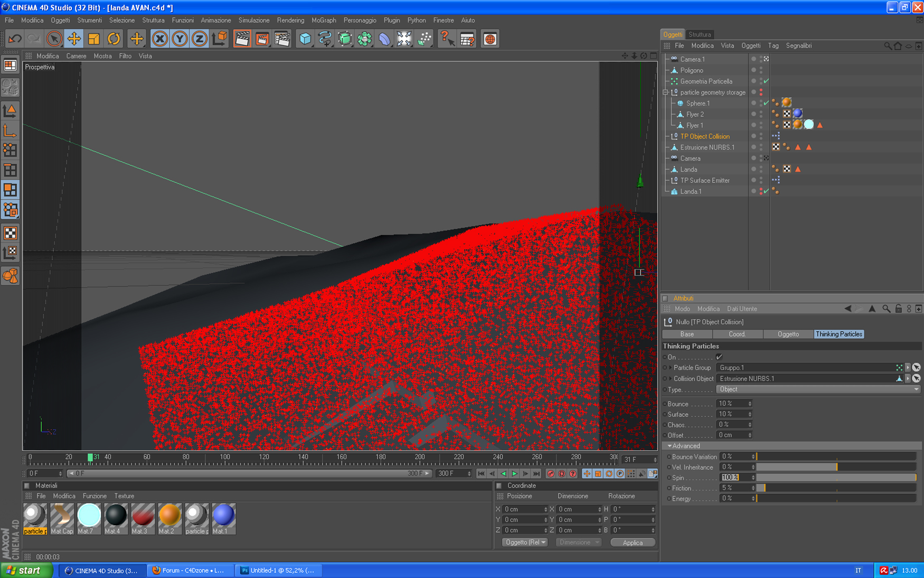Click the Spin percentage input field
The width and height of the screenshot is (924, 578).
(734, 478)
